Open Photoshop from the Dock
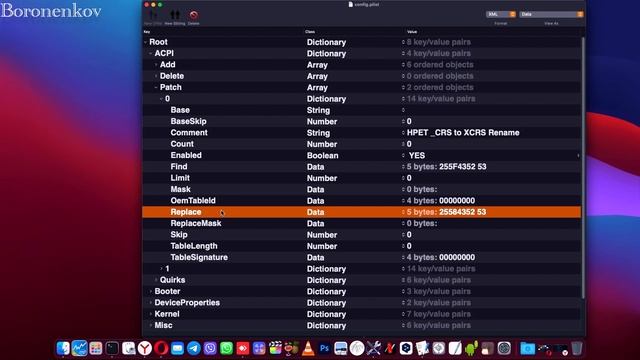The image size is (640, 360). [x=324, y=349]
